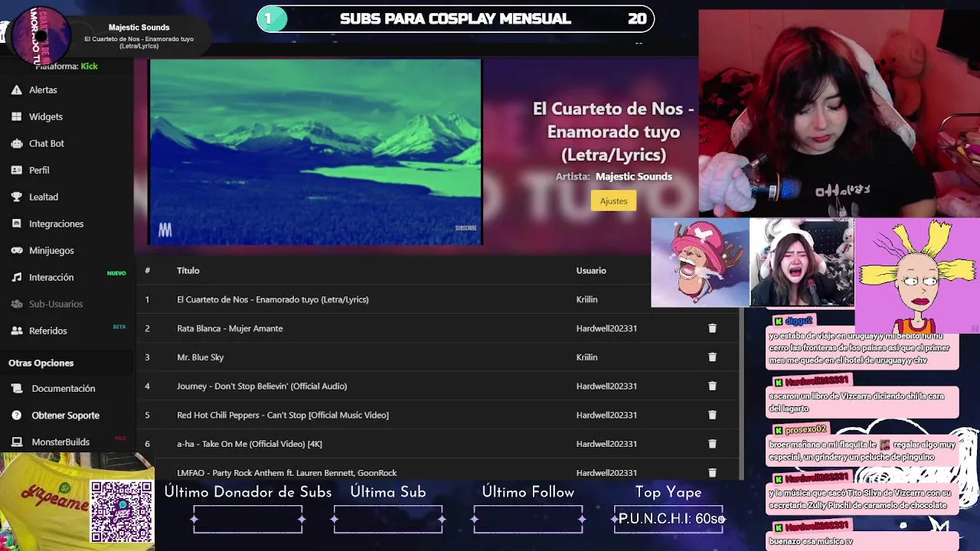Click the Alertas bell icon
Image resolution: width=980 pixels, height=551 pixels.
16,90
